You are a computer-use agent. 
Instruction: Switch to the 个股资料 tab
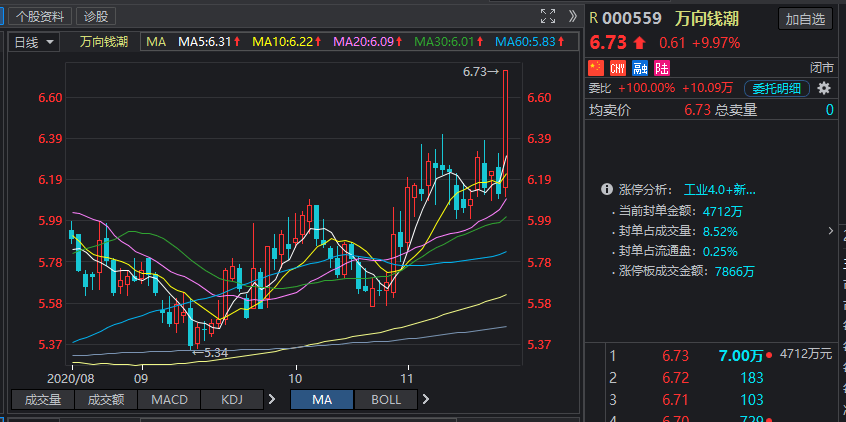39,16
